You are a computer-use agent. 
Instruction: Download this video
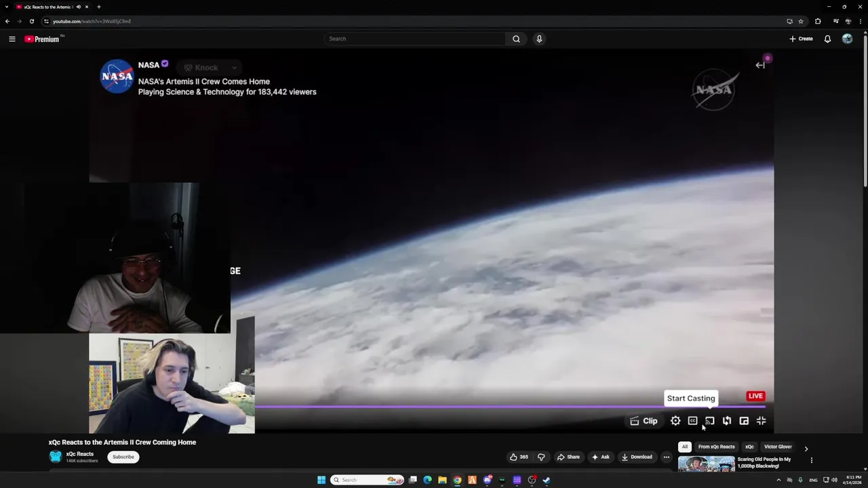pyautogui.click(x=637, y=457)
